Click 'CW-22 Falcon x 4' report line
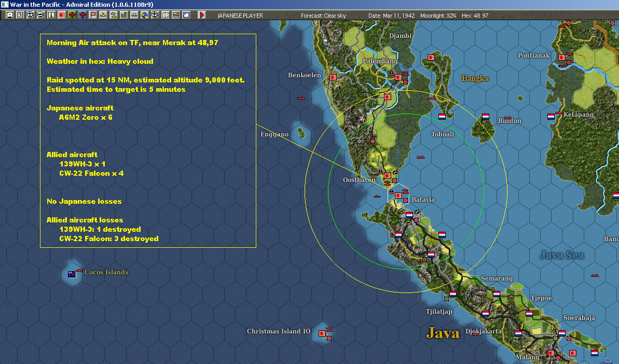Image resolution: width=619 pixels, height=364 pixels. tap(91, 173)
